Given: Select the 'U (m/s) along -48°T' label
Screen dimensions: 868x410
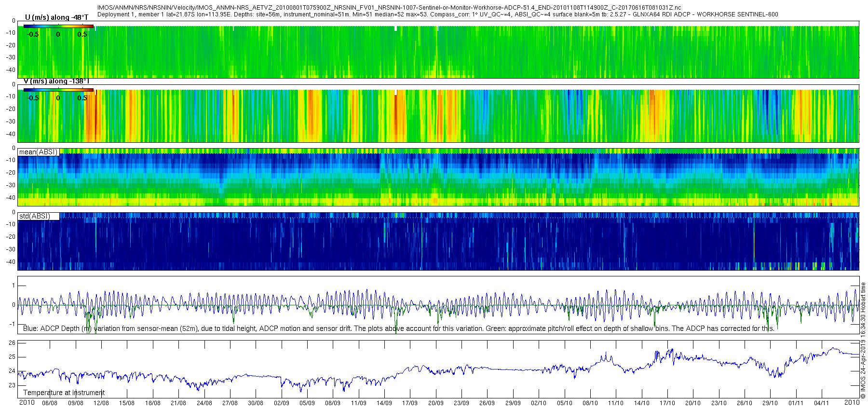Looking at the screenshot, I should coord(56,17).
